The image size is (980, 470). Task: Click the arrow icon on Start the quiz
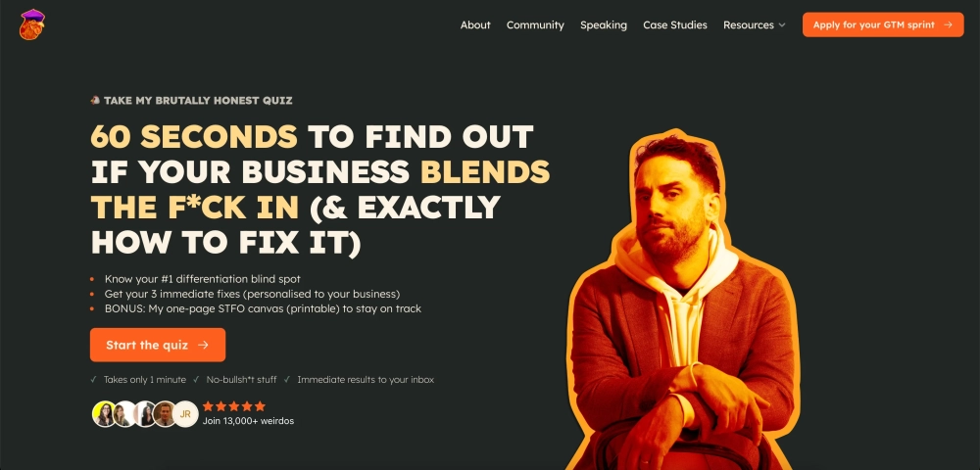pyautogui.click(x=203, y=346)
